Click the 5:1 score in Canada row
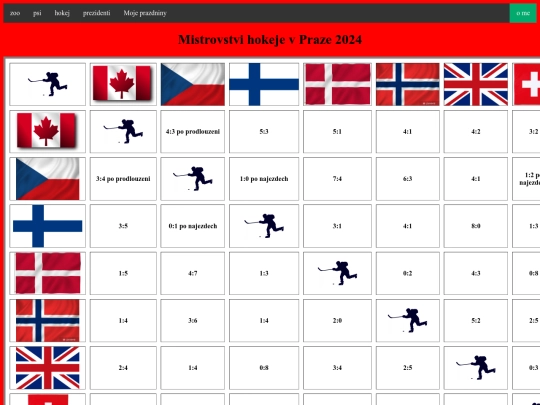 (337, 132)
